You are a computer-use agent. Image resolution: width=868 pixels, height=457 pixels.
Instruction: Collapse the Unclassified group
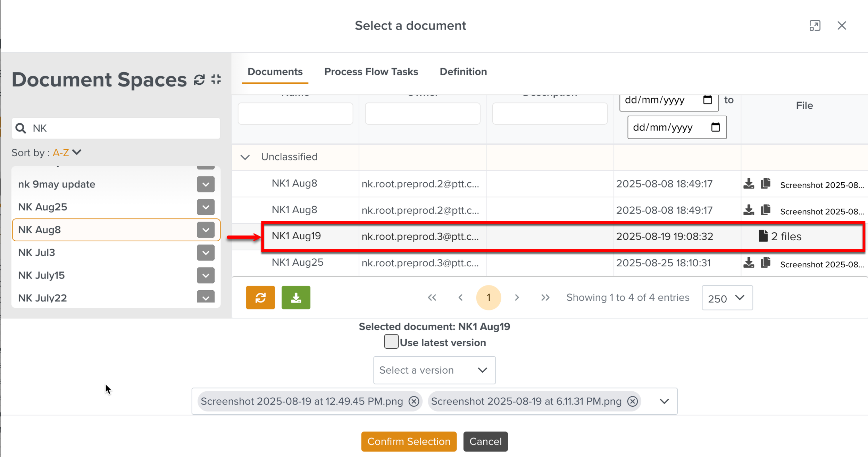pos(245,157)
